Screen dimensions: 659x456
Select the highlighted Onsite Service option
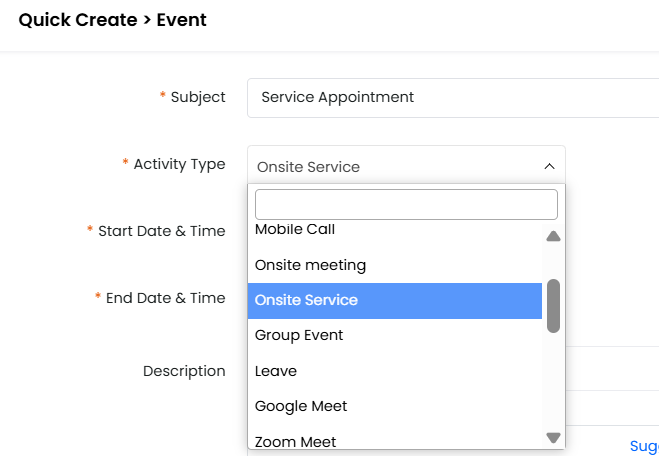click(x=306, y=300)
